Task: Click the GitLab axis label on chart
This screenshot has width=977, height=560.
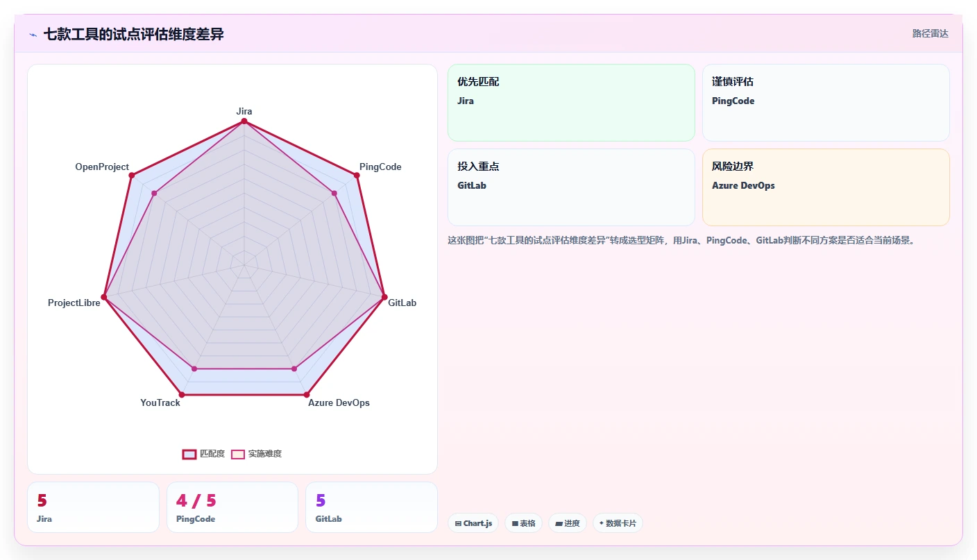Action: pyautogui.click(x=402, y=303)
